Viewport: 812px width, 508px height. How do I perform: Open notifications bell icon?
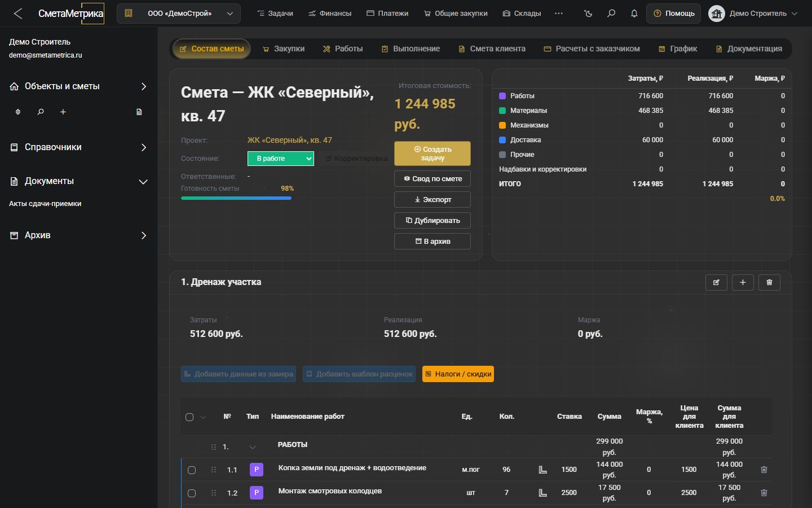pos(634,14)
